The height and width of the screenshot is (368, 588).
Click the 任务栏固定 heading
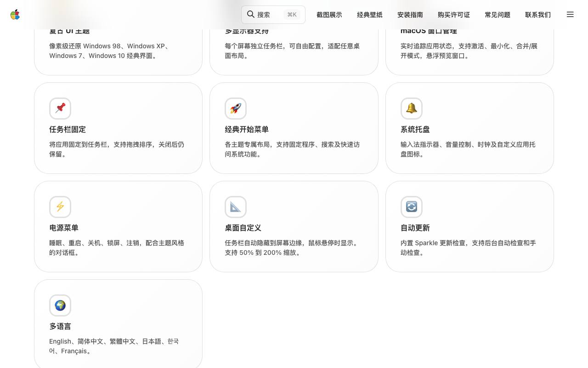(68, 130)
